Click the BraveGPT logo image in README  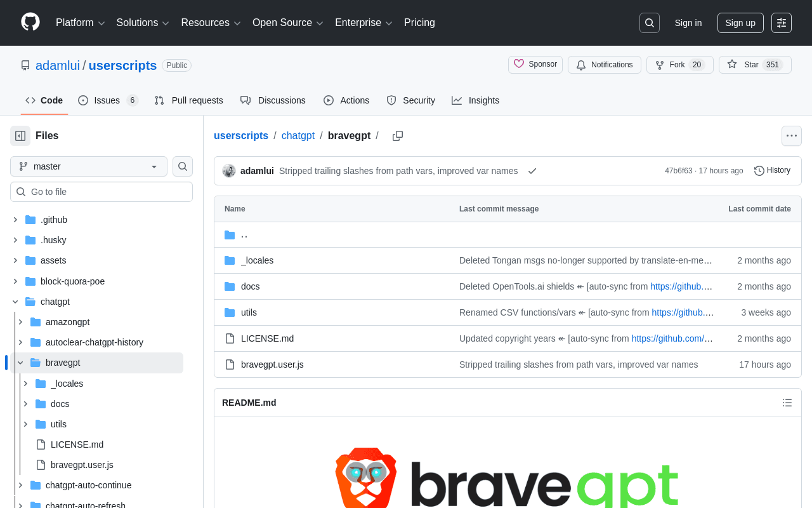(507, 478)
